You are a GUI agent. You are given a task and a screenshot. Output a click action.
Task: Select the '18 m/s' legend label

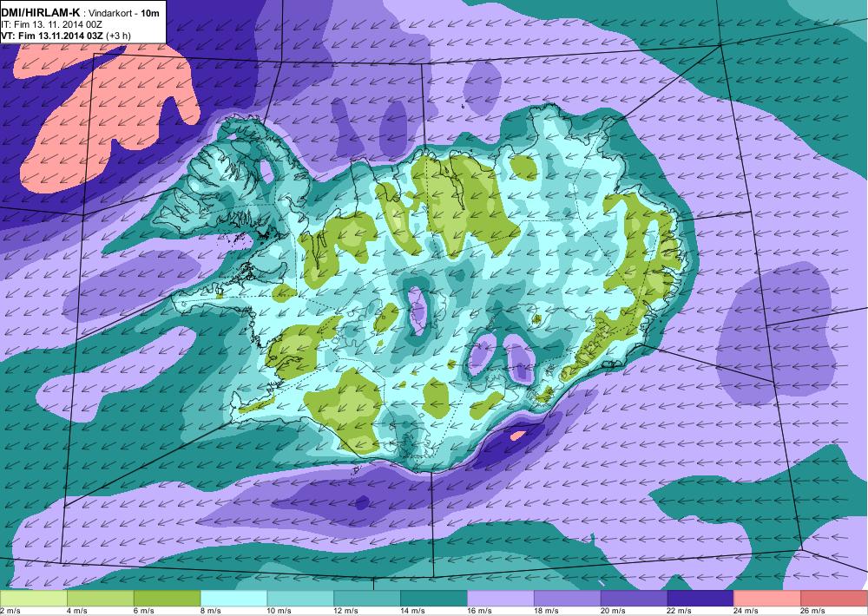pos(546,611)
